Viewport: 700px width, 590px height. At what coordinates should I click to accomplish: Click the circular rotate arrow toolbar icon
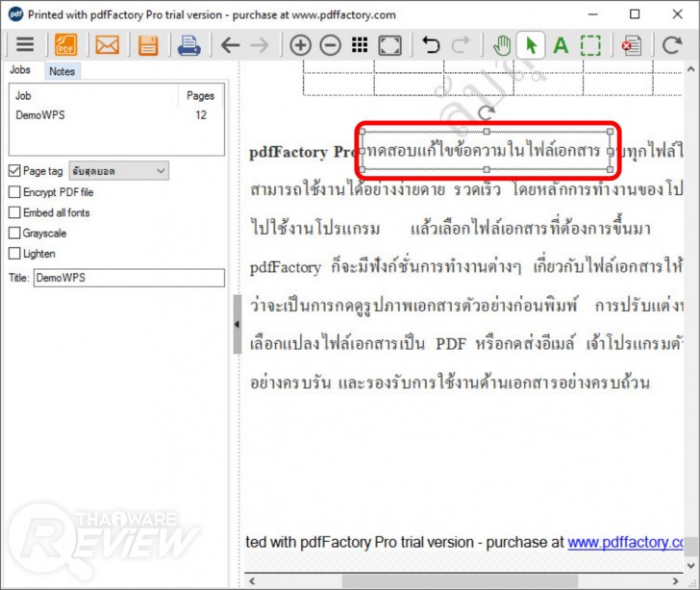672,44
